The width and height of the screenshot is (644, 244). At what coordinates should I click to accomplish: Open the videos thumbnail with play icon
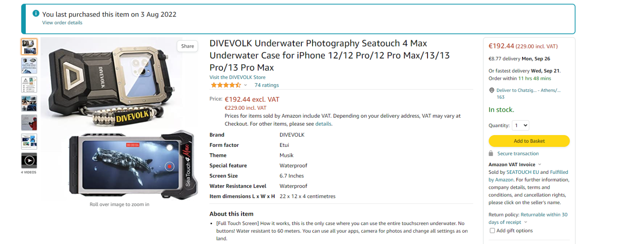(x=29, y=161)
